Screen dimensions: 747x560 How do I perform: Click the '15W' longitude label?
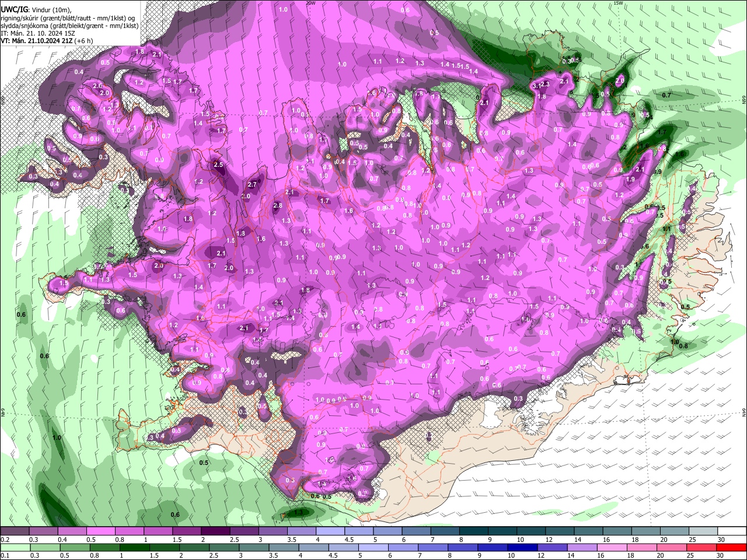point(619,3)
